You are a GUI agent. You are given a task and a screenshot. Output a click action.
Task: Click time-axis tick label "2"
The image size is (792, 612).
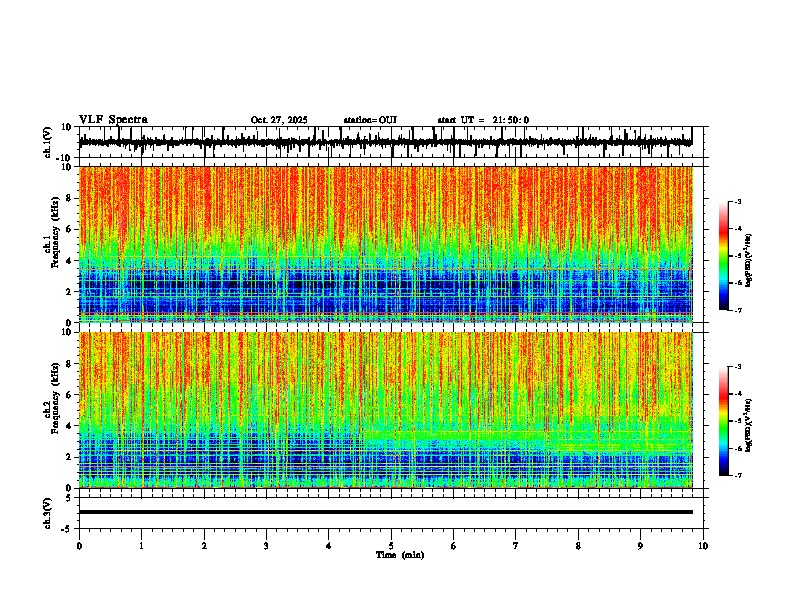(x=204, y=546)
